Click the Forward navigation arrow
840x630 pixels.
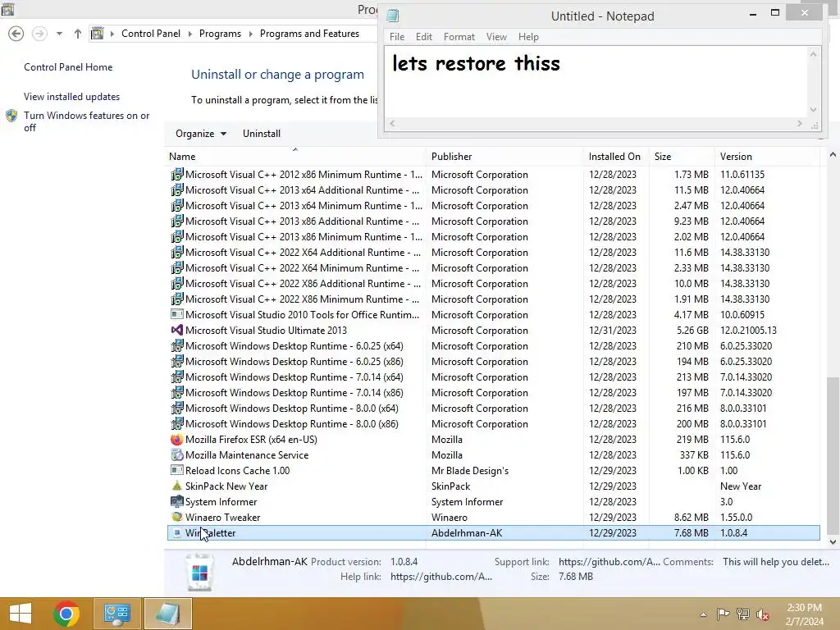(x=39, y=34)
